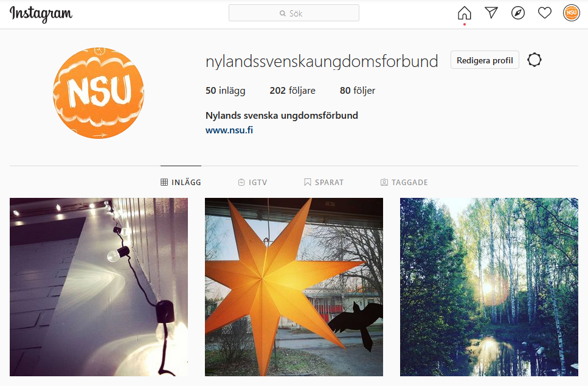Open direct messages paper plane icon

[491, 13]
